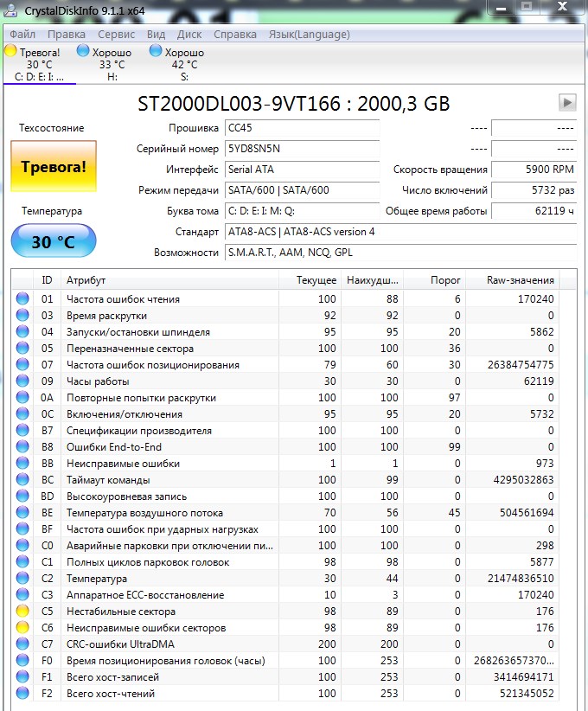Screen dimensions: 588x711
Task: Click the blue status icon for attribute 01
Action: (x=22, y=298)
